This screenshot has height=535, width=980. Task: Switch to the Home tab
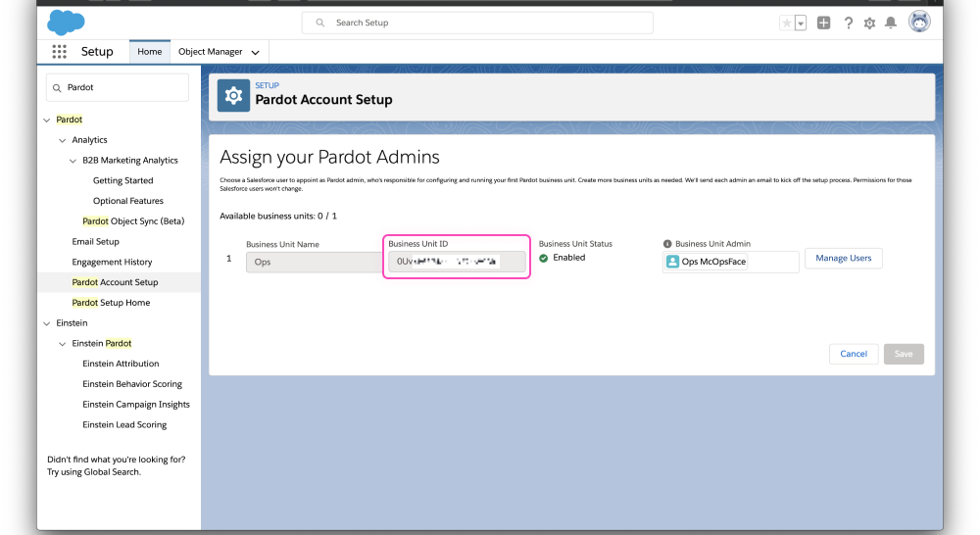[x=149, y=52]
